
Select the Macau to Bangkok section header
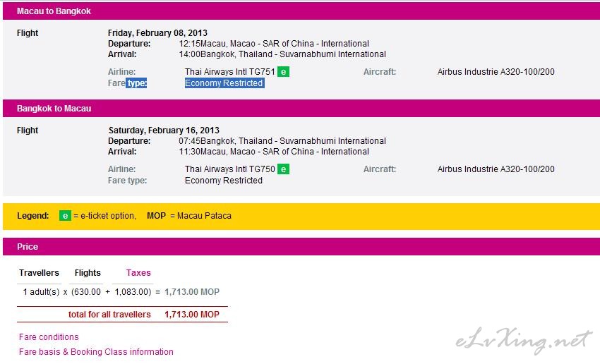301,11
